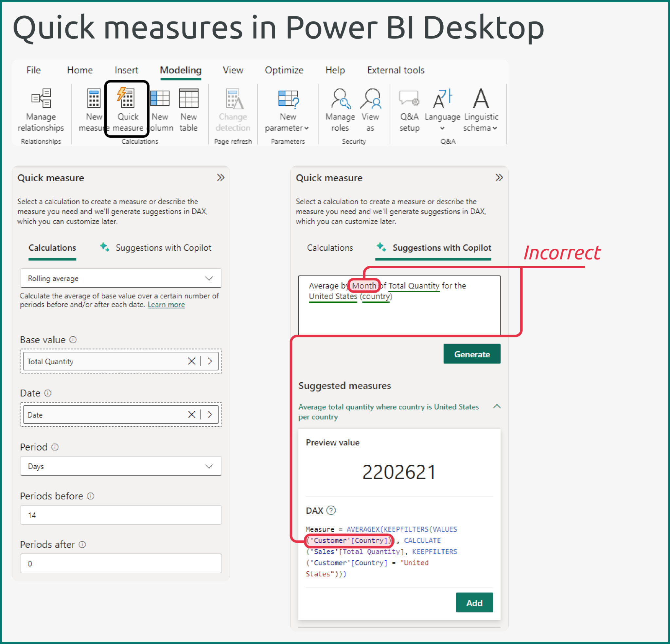Click the Periods before input field
670x644 pixels.
coord(121,515)
